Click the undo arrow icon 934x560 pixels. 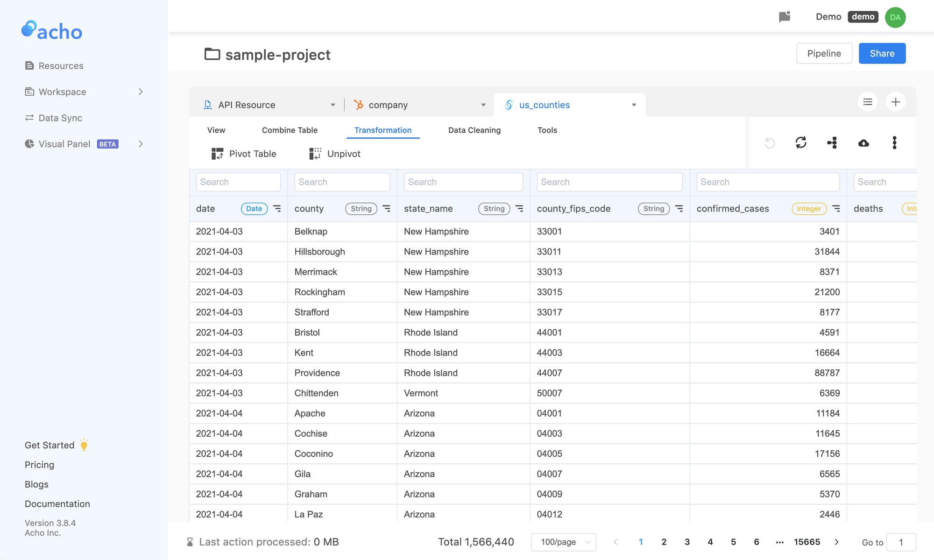(x=769, y=143)
